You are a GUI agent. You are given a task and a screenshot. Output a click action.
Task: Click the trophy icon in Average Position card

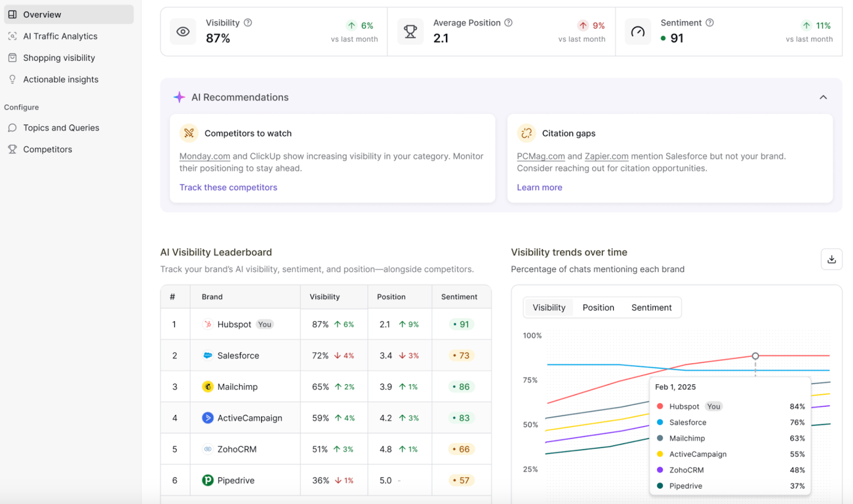tap(410, 32)
